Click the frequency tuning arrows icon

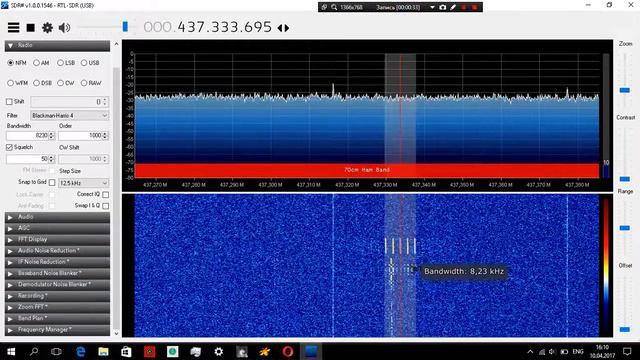coord(283,28)
